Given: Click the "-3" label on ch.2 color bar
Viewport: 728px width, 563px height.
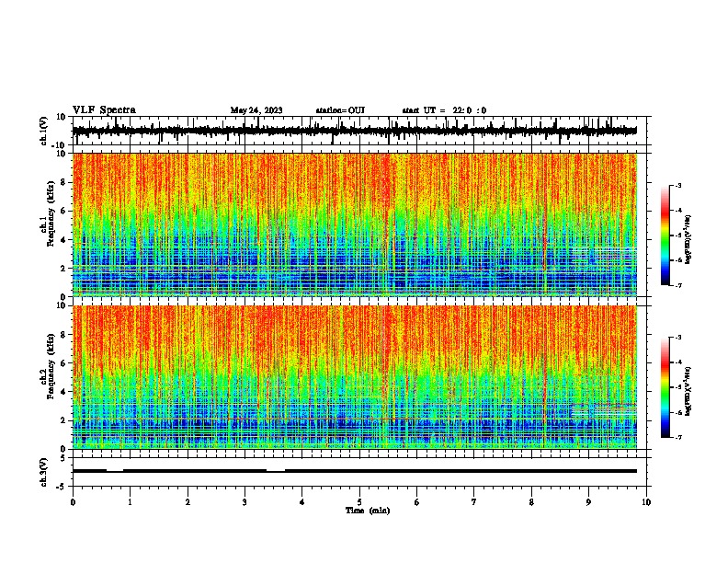Looking at the screenshot, I should 678,338.
